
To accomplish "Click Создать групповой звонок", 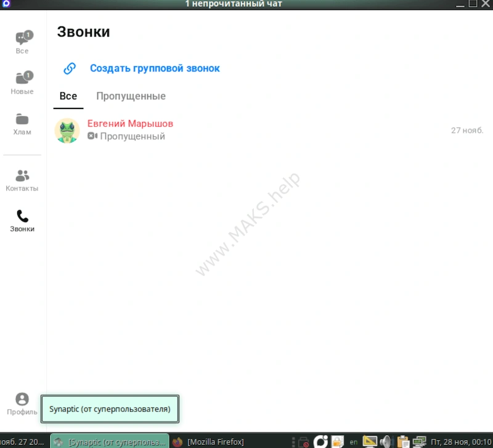I will point(155,68).
